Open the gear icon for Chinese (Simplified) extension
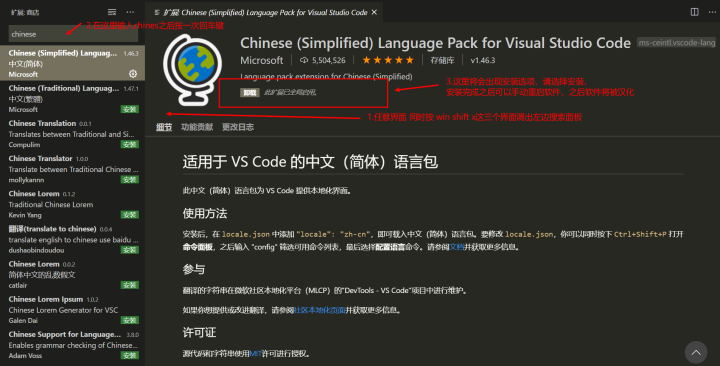The height and width of the screenshot is (366, 720). (x=133, y=73)
